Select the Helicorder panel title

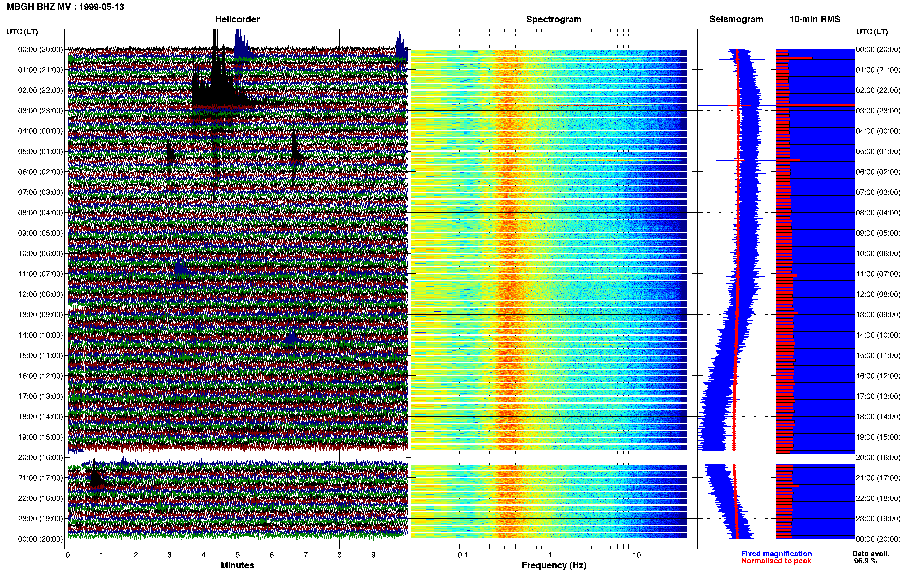click(x=237, y=19)
